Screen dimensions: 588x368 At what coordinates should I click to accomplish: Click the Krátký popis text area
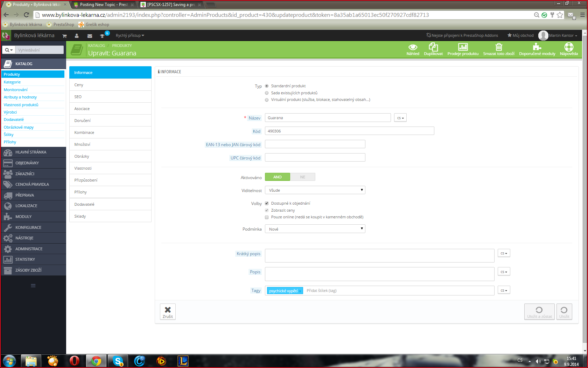point(379,256)
